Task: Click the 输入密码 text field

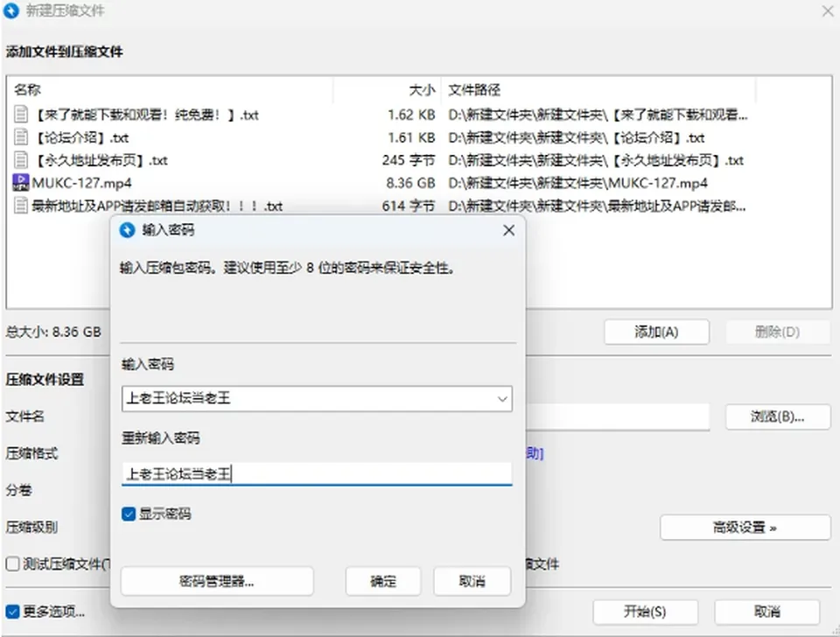Action: tap(317, 399)
